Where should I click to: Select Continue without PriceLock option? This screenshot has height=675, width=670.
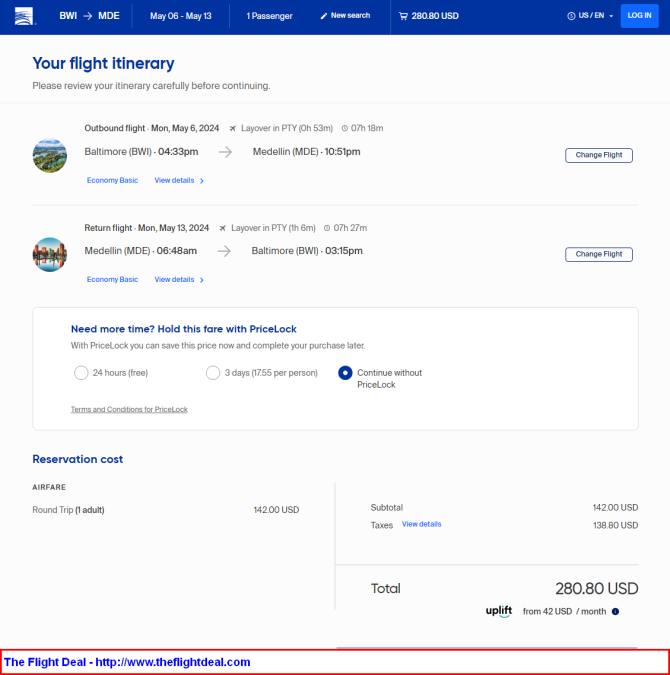pos(345,373)
